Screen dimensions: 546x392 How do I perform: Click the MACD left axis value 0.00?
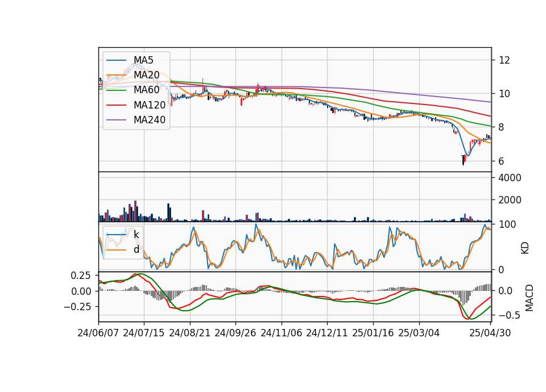coord(81,291)
